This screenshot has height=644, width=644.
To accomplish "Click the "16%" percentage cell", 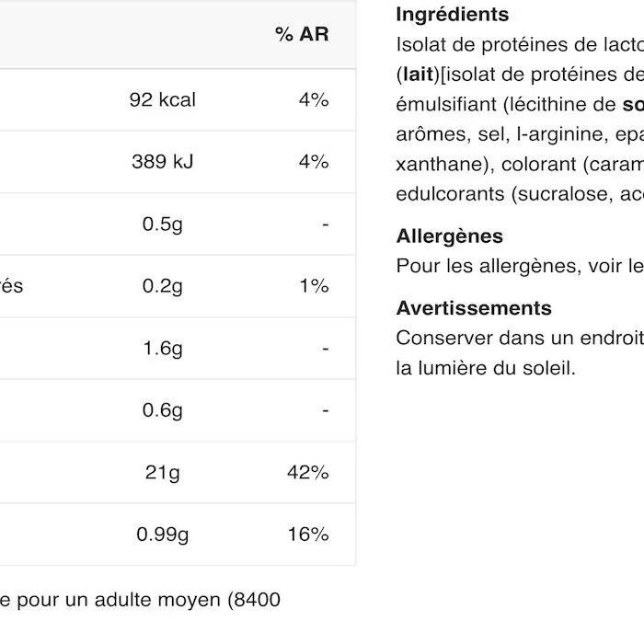I will [307, 535].
